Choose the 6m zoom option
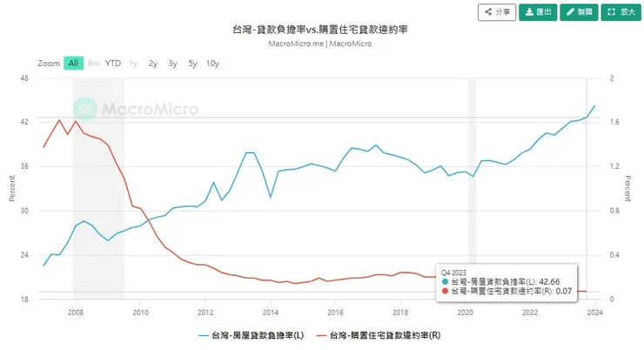This screenshot has width=644, height=350. click(x=93, y=64)
